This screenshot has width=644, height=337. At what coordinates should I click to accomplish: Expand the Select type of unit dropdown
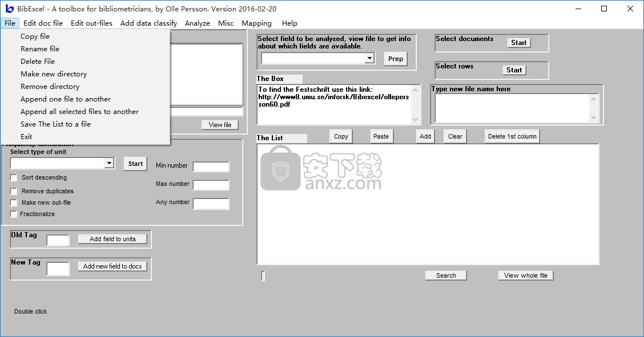(x=109, y=163)
